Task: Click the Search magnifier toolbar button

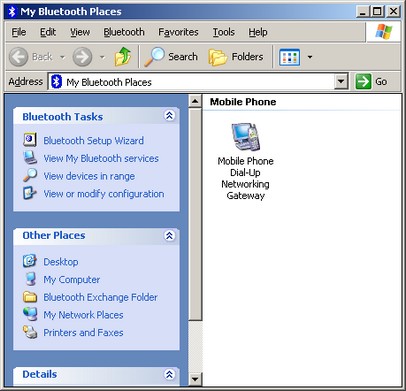Action: (171, 57)
